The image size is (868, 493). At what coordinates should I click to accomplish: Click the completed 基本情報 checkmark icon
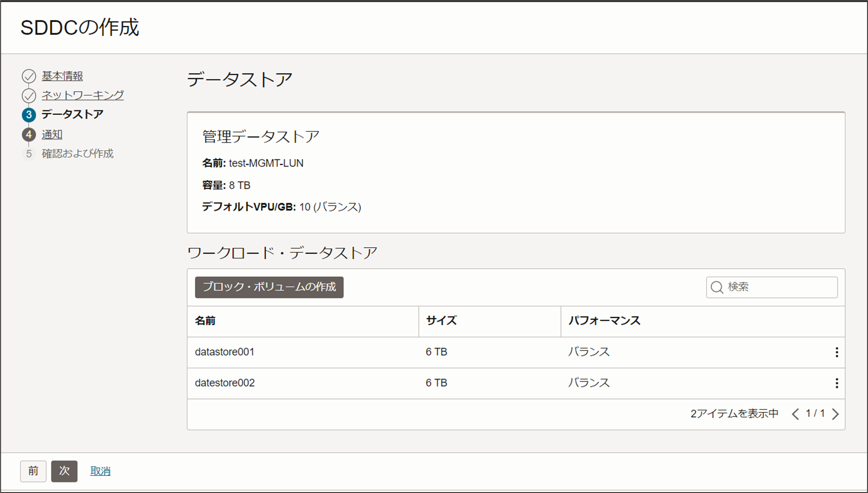point(29,76)
